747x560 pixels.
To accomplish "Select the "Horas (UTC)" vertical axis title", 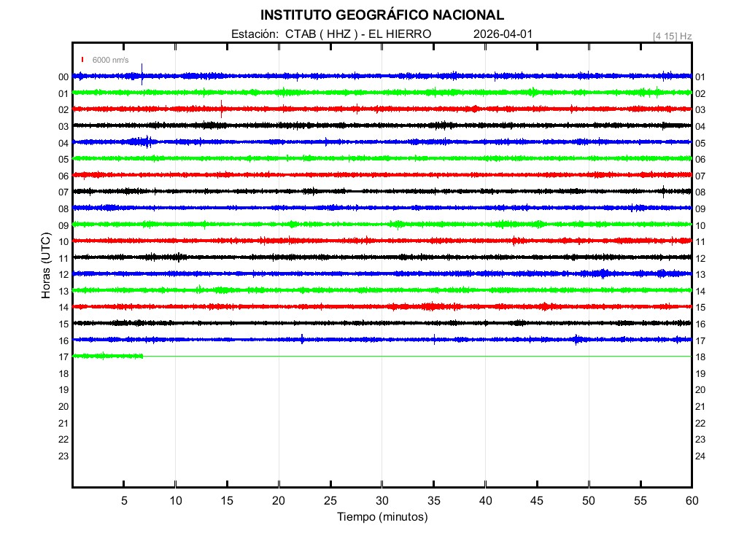I will tap(46, 265).
